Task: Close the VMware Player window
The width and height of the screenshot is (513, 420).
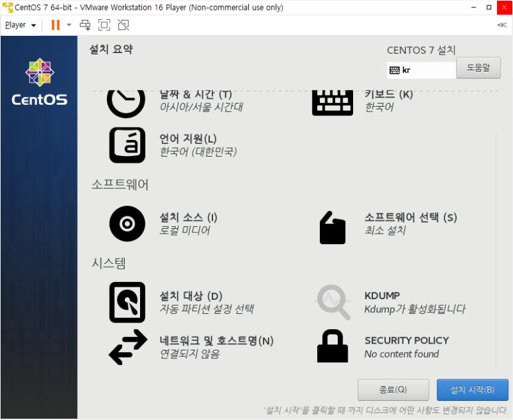Action: tap(504, 7)
